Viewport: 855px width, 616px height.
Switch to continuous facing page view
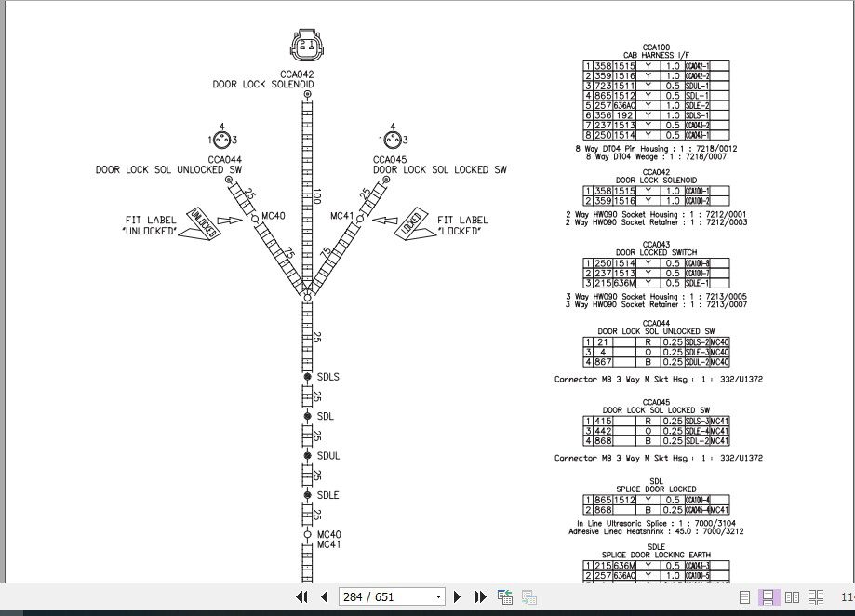[816, 596]
